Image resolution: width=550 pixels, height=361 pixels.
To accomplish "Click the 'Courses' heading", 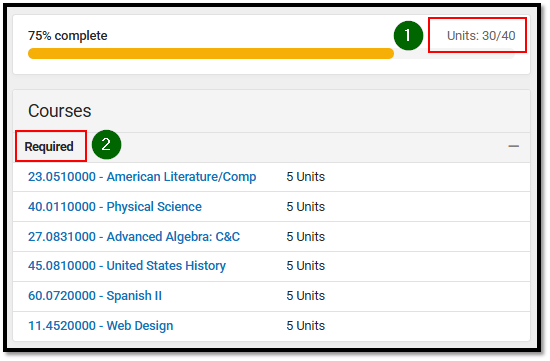I will tap(60, 111).
